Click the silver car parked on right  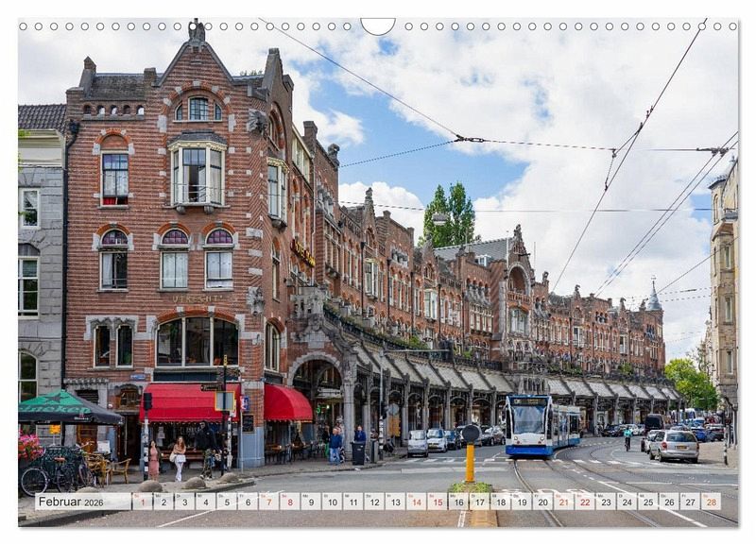coord(674,446)
